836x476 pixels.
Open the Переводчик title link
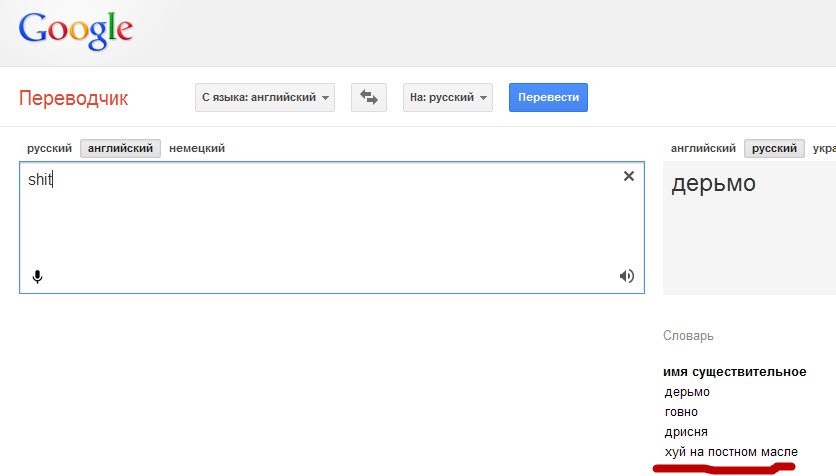[x=74, y=98]
